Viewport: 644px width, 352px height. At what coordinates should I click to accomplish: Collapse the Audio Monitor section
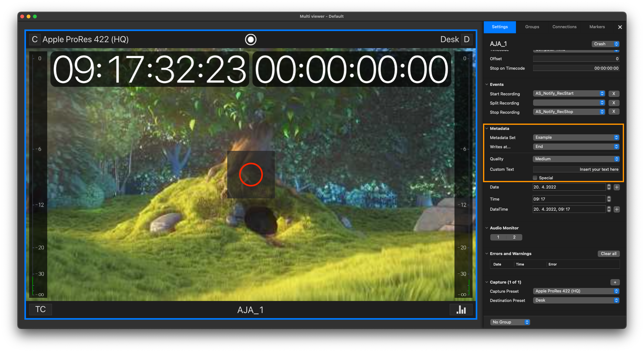tap(487, 228)
